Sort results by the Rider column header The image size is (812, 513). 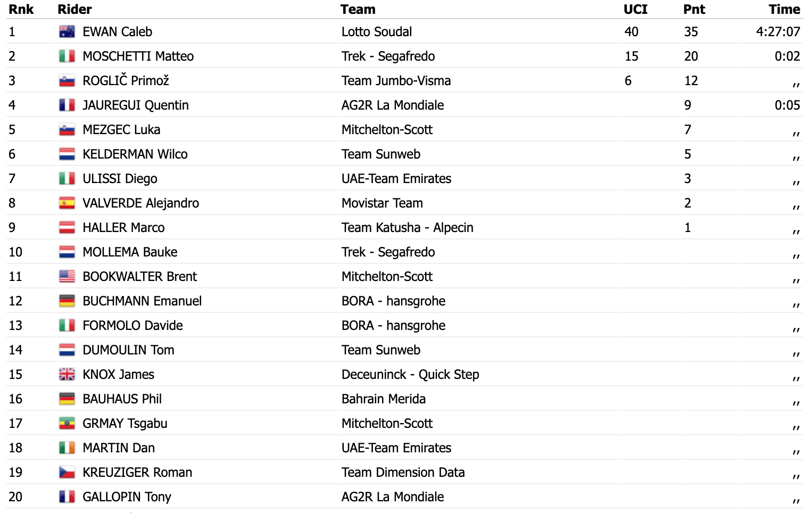pyautogui.click(x=74, y=10)
